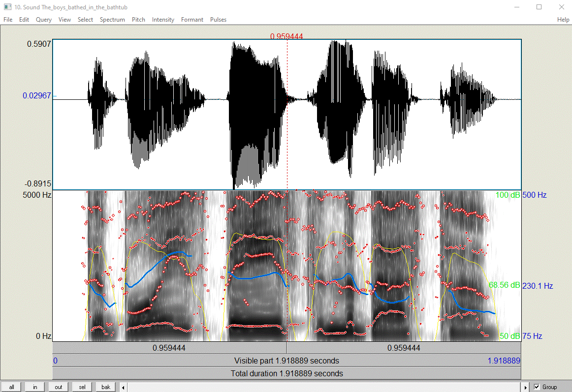Minimize the Praat sound window
This screenshot has height=392, width=572.
coord(516,7)
